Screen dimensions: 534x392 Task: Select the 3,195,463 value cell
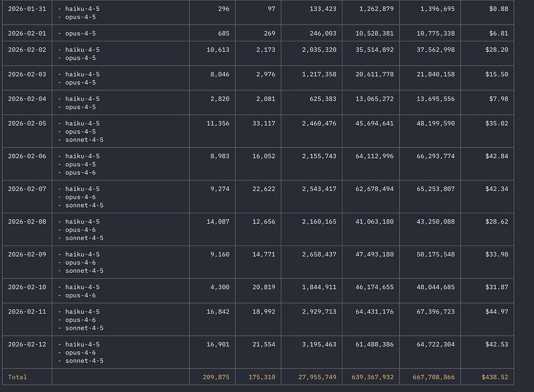[317, 344]
